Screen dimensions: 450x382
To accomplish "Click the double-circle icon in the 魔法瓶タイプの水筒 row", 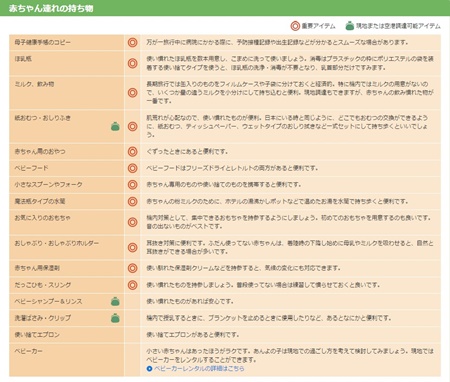I will tap(132, 201).
